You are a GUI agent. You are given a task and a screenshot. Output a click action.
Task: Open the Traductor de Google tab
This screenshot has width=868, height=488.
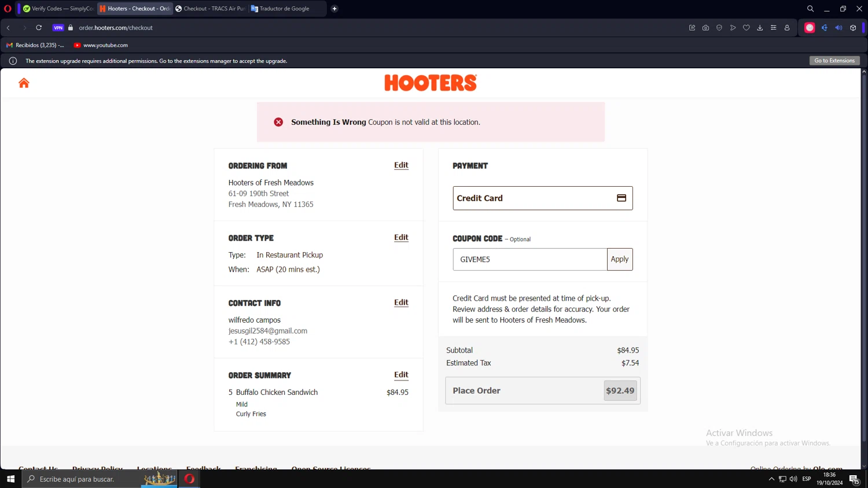click(286, 9)
